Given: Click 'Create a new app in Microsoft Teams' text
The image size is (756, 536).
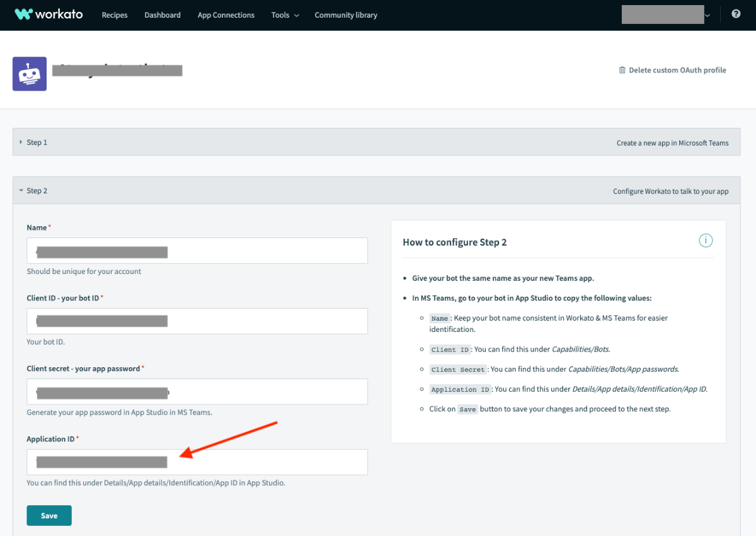Looking at the screenshot, I should tap(673, 143).
